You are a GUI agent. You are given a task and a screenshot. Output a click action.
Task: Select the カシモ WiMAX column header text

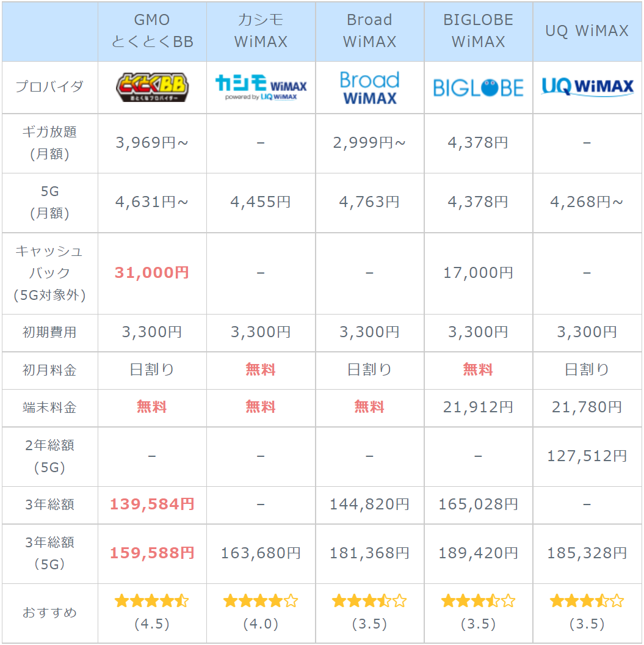click(261, 31)
